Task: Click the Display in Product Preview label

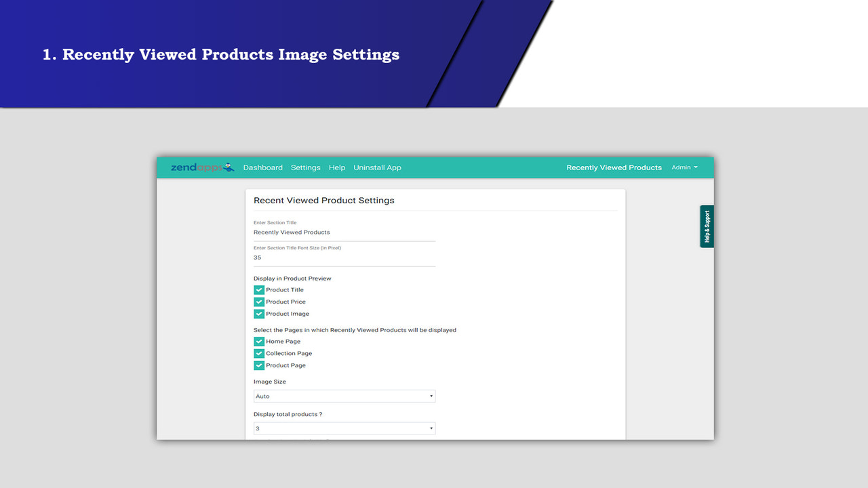Action: [292, 278]
